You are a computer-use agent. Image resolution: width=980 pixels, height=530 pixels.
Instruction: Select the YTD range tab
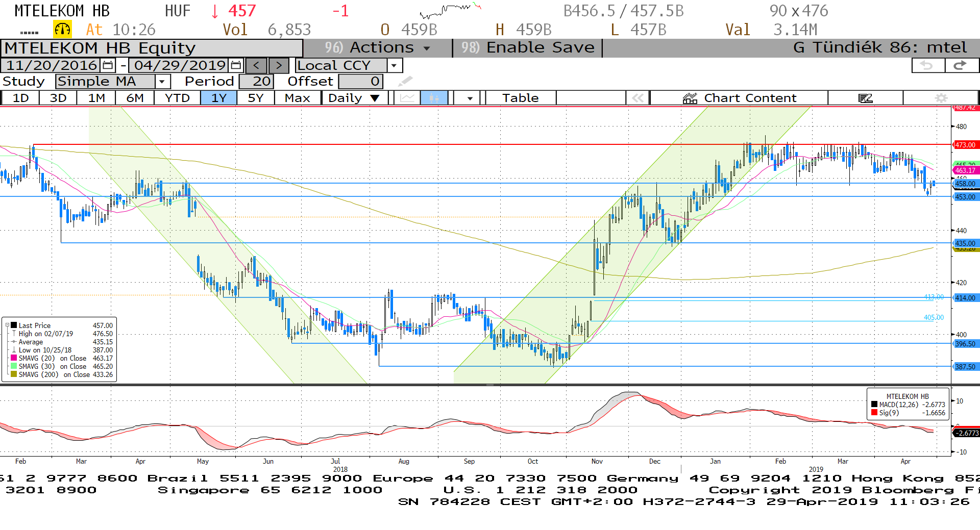click(177, 98)
